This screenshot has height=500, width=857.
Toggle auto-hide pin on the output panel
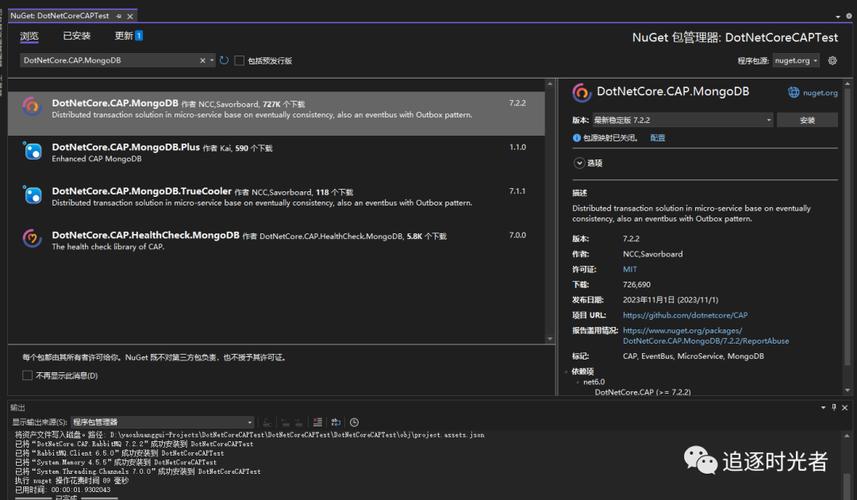(x=834, y=408)
